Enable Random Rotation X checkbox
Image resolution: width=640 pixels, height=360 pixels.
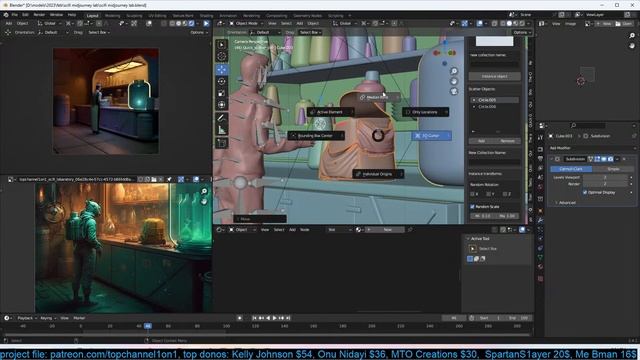click(x=473, y=194)
